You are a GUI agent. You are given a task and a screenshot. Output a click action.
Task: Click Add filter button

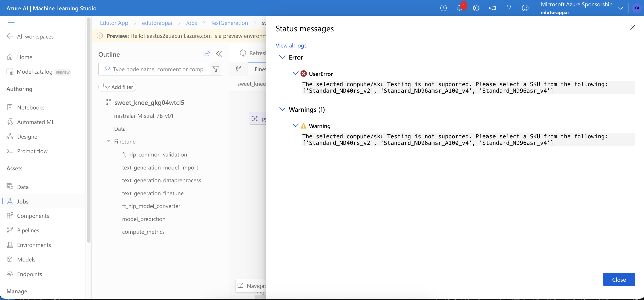117,87
